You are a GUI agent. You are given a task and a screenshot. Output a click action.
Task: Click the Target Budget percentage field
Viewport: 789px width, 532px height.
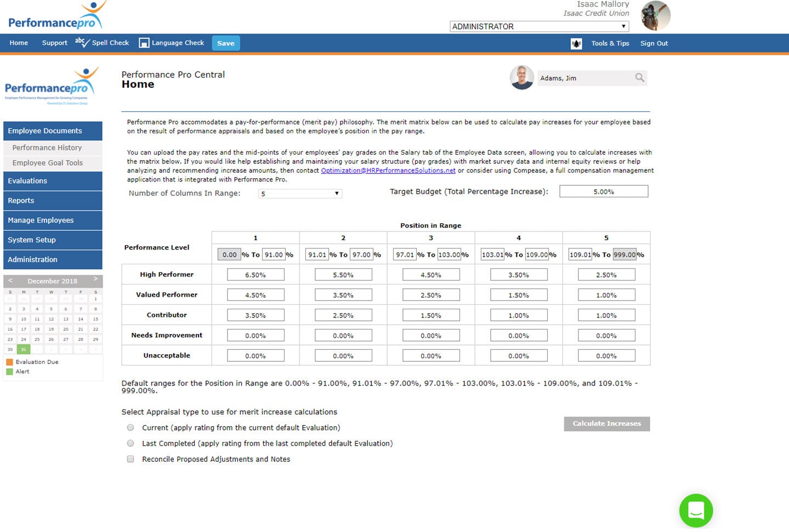[603, 191]
